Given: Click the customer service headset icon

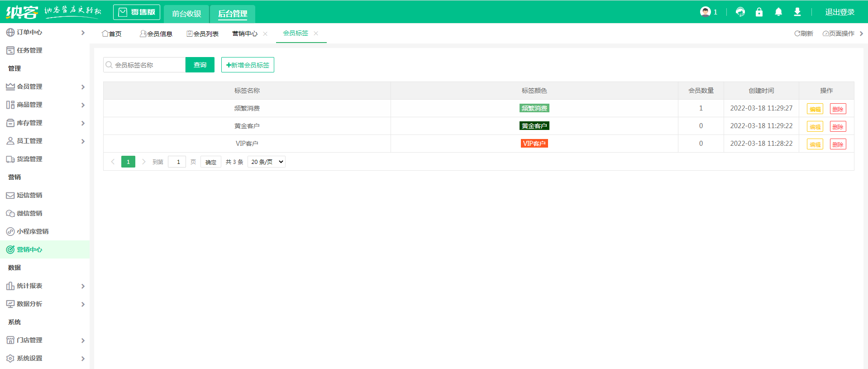Looking at the screenshot, I should tap(740, 12).
